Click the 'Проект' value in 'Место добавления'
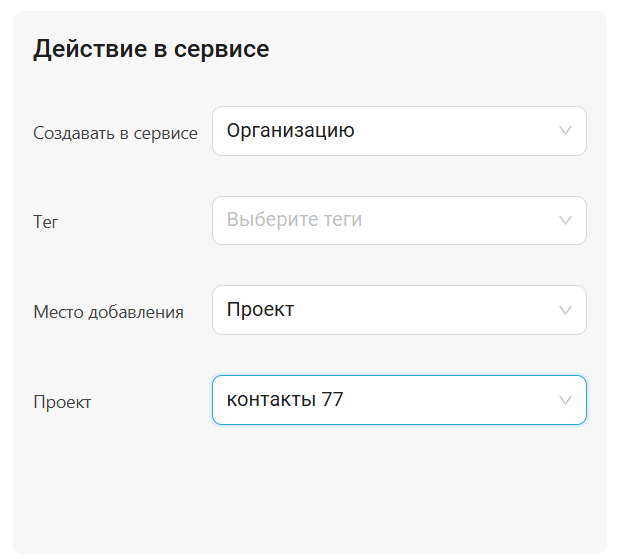The image size is (617, 559). [260, 310]
